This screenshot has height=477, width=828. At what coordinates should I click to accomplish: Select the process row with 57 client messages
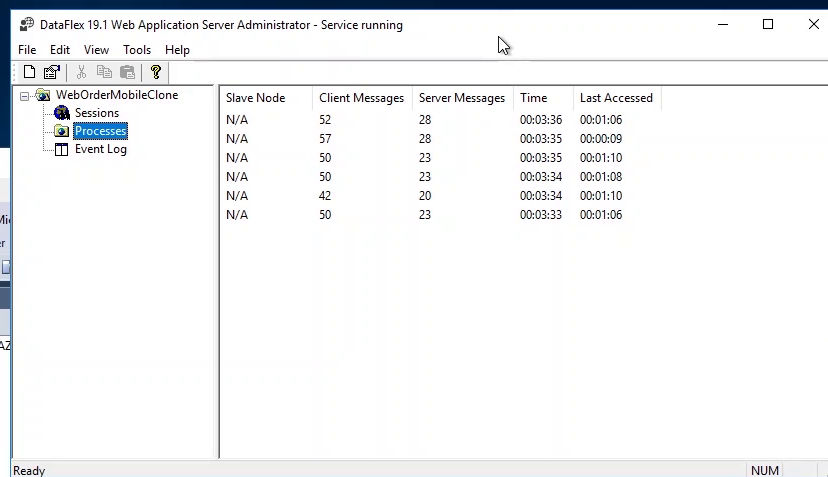point(325,139)
